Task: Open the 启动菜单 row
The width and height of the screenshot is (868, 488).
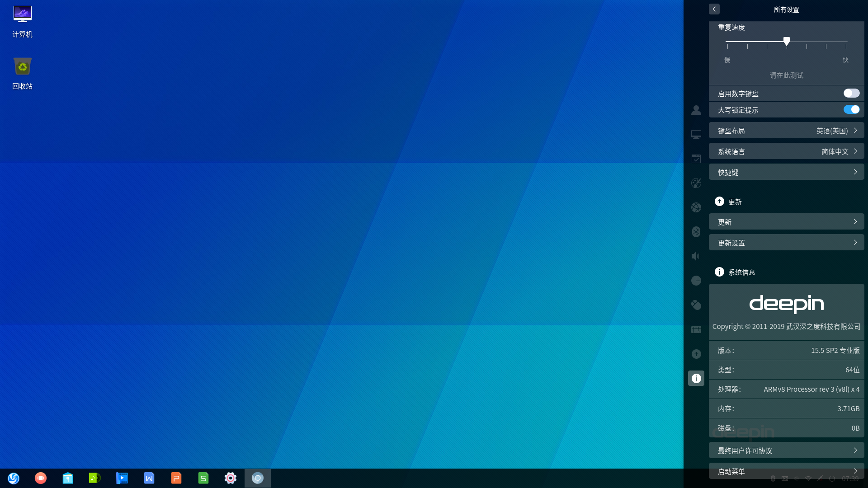Action: (x=787, y=471)
